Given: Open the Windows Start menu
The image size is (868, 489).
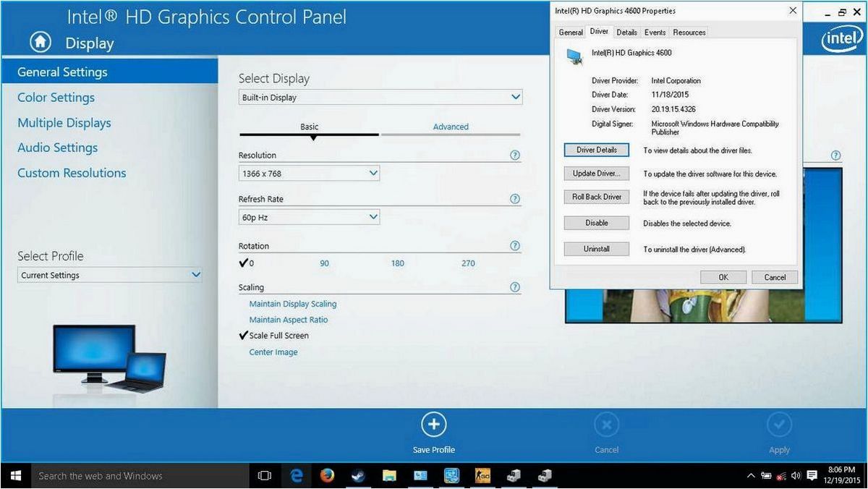Looking at the screenshot, I should pyautogui.click(x=15, y=476).
